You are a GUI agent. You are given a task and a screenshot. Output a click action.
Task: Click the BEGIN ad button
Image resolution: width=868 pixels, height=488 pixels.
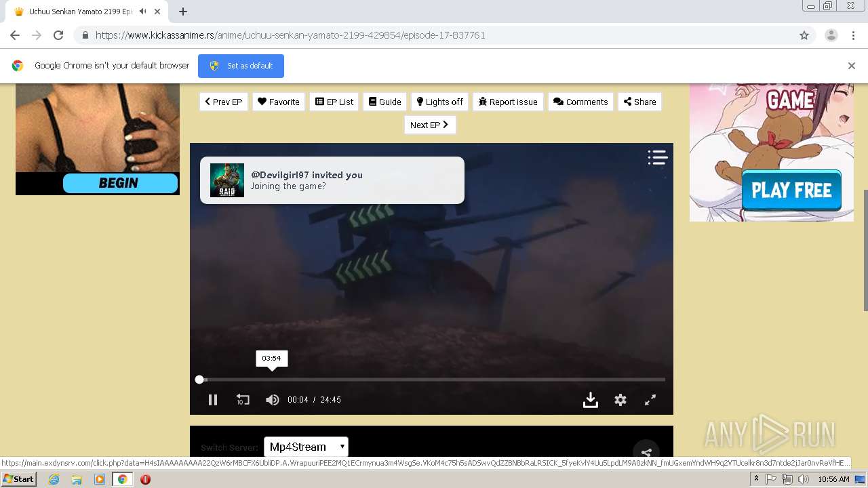(120, 183)
